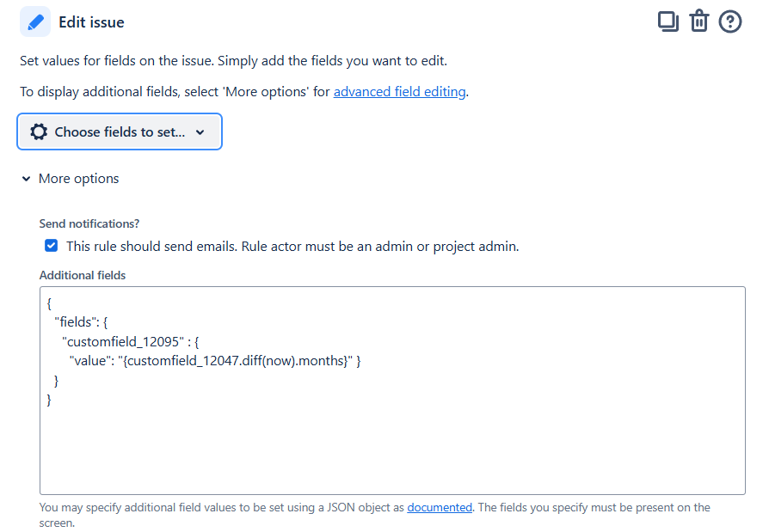The width and height of the screenshot is (769, 532).
Task: Open help using the question mark icon
Action: coord(730,21)
